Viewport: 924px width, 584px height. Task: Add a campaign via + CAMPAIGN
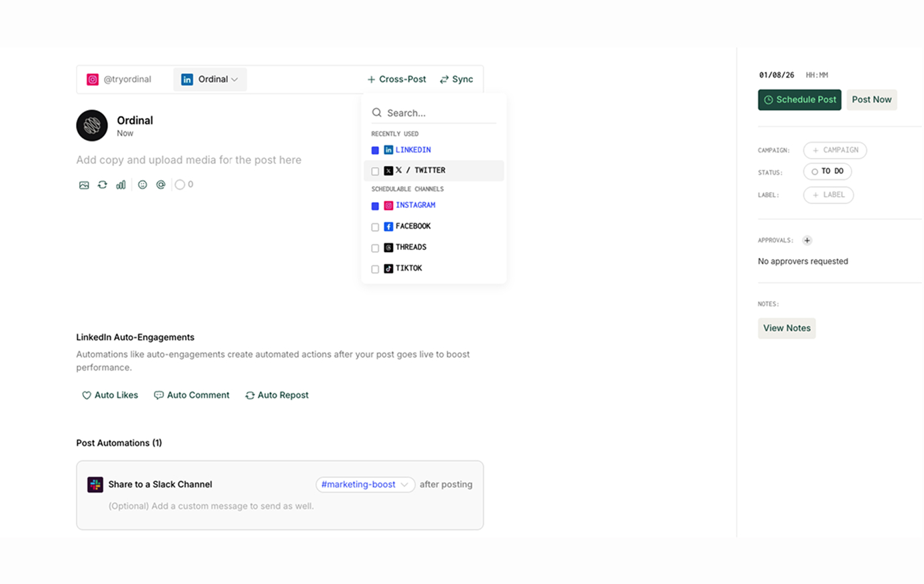[x=835, y=150]
